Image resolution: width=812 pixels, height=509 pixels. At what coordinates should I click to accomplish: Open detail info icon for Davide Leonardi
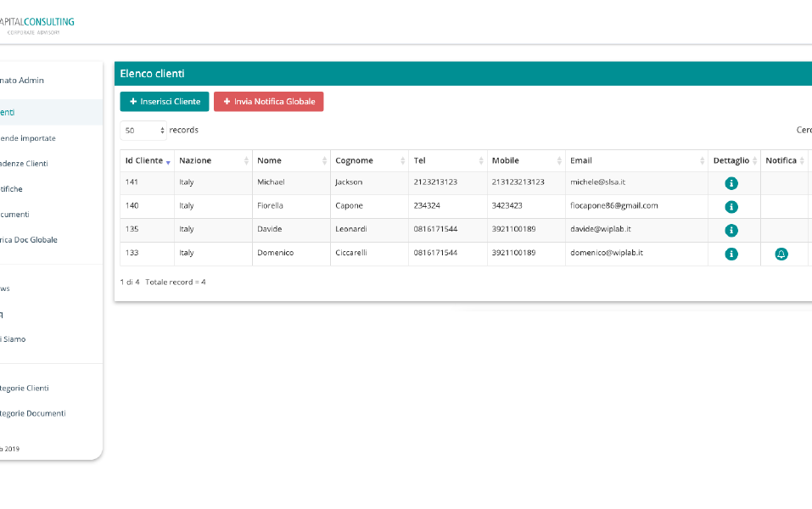click(731, 230)
